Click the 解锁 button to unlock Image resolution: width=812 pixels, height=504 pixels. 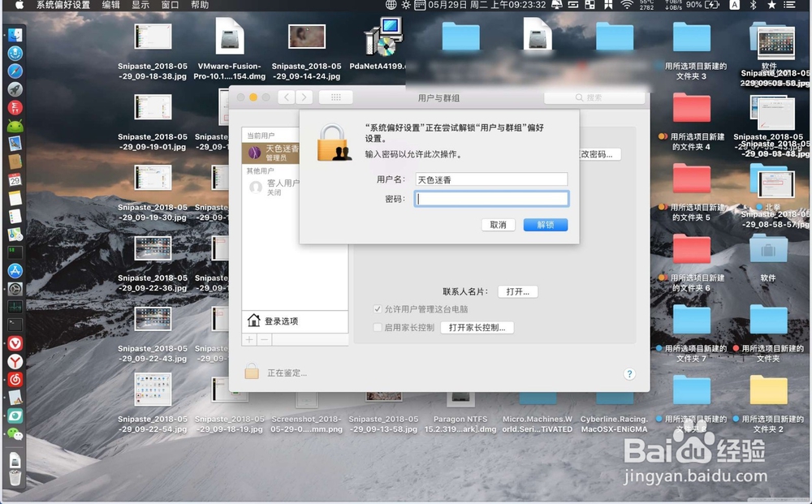coord(545,225)
